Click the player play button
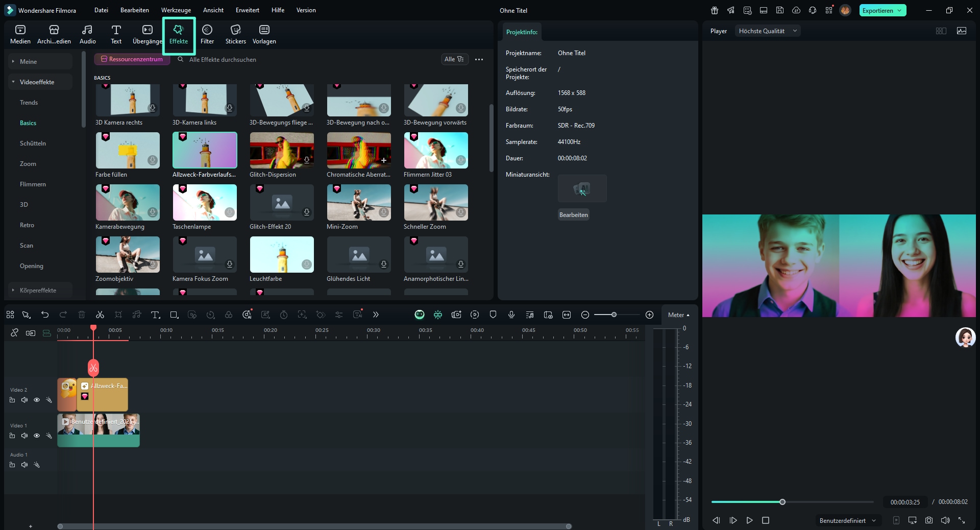This screenshot has height=530, width=980. click(x=749, y=520)
